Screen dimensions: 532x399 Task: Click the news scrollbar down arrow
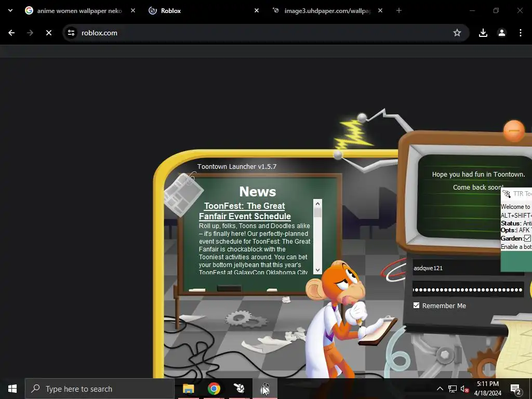pyautogui.click(x=317, y=270)
